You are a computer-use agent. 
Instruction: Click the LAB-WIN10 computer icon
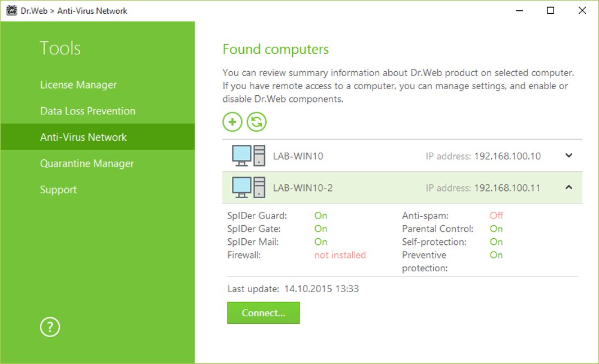pos(248,156)
